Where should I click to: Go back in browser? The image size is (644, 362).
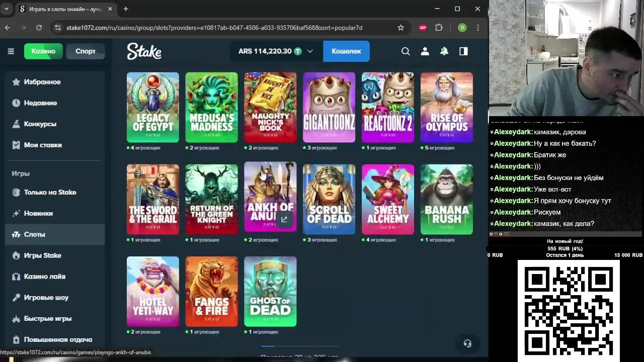[x=8, y=28]
